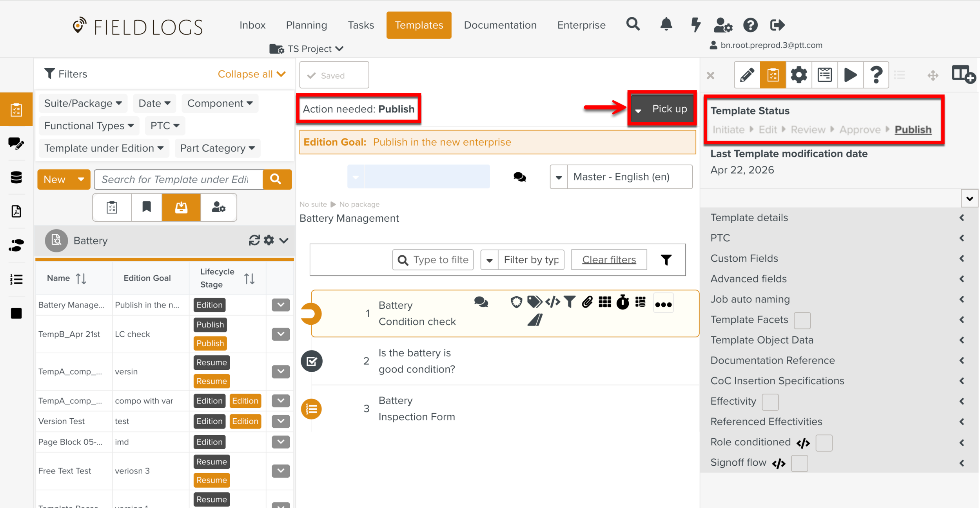Click the notifications bell icon

(x=666, y=25)
